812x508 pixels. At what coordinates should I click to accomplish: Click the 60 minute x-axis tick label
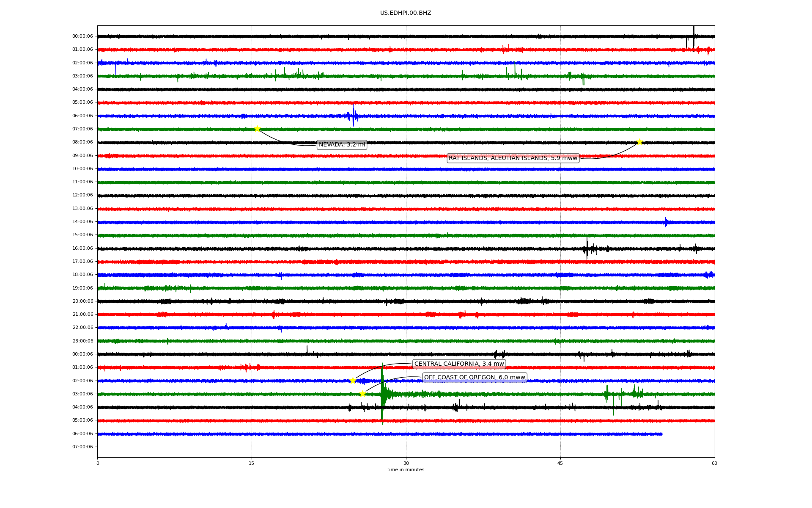click(714, 463)
